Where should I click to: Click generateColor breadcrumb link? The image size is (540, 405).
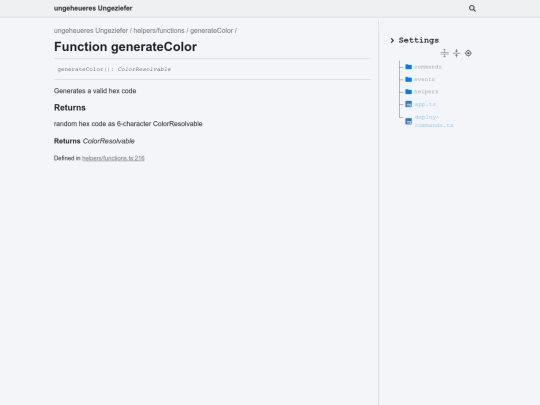tap(211, 31)
